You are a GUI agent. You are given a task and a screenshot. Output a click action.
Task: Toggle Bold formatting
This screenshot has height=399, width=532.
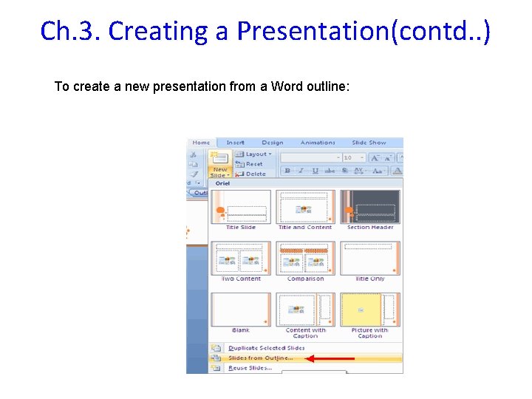click(287, 171)
